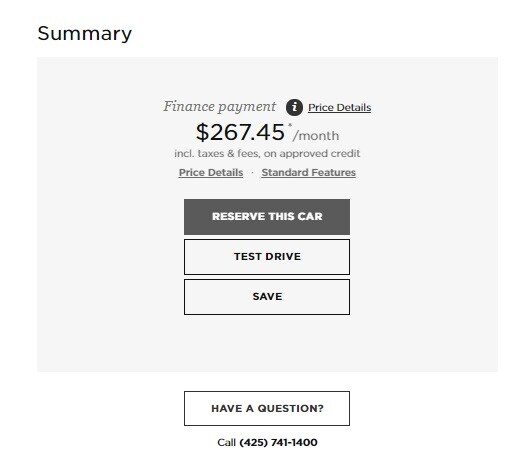Screen dimensions: 530x470
Task: Click the Summary heading
Action: pos(85,34)
